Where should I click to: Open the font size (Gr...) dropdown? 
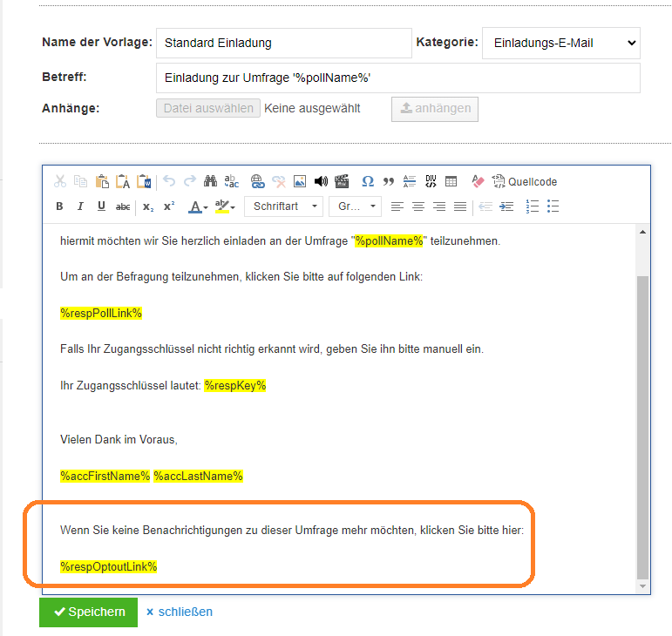[355, 206]
